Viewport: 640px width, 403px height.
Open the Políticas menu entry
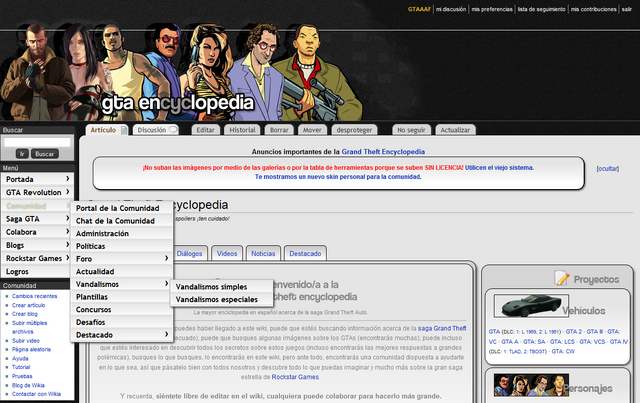122,246
